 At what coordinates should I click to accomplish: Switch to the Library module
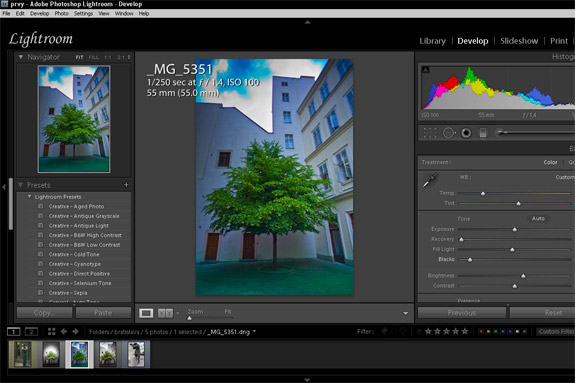point(432,41)
